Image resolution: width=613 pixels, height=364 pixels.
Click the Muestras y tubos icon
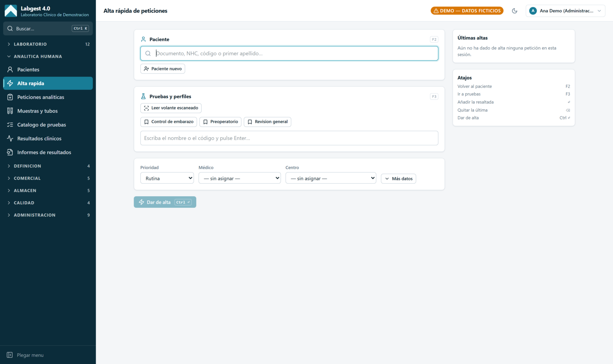10,111
